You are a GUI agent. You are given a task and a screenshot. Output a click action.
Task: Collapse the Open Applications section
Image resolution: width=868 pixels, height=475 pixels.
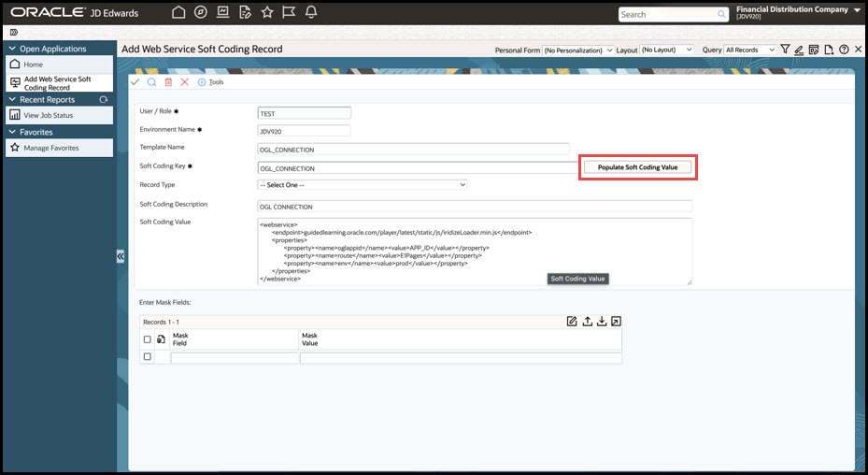12,49
